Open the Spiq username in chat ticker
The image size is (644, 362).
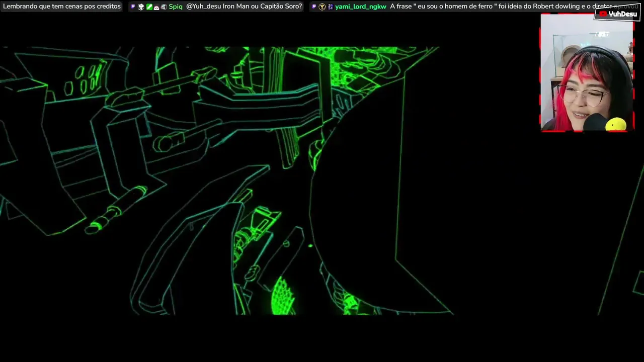[176, 7]
